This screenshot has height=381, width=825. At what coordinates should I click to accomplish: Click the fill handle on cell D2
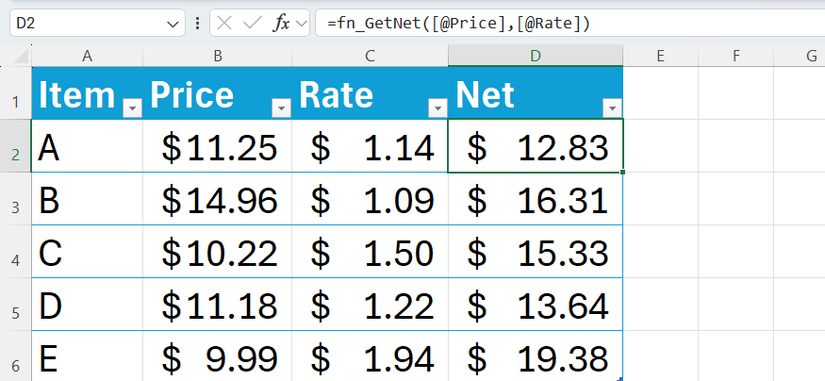[x=623, y=172]
